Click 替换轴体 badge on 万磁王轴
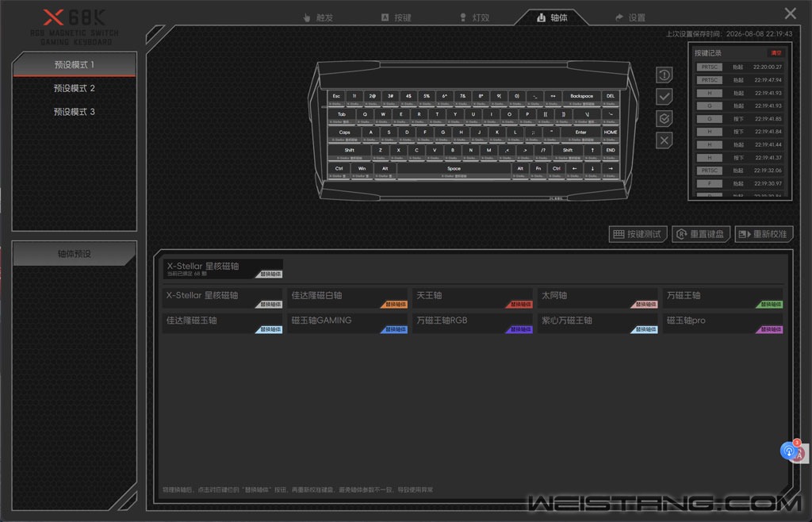Image resolution: width=812 pixels, height=522 pixels. (770, 305)
